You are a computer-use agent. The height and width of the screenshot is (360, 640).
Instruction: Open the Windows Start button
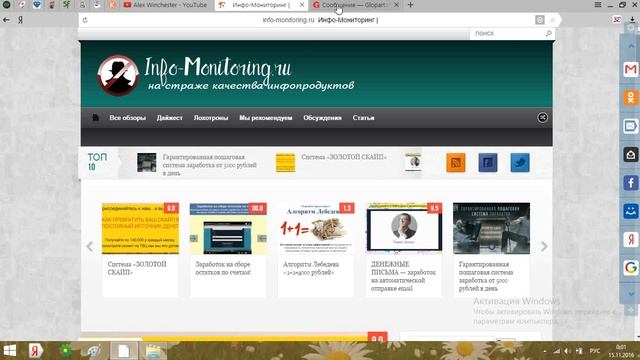coord(9,351)
